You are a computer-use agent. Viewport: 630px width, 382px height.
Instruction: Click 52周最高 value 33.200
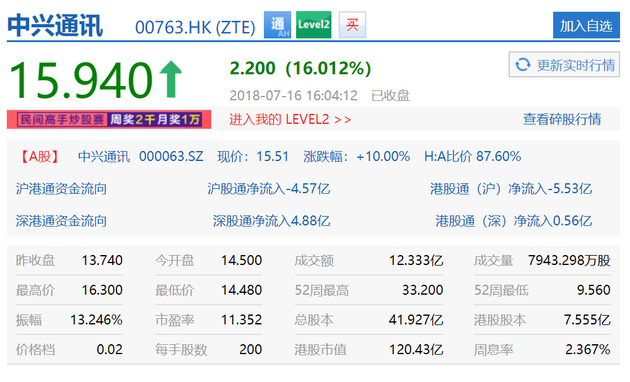coord(423,290)
